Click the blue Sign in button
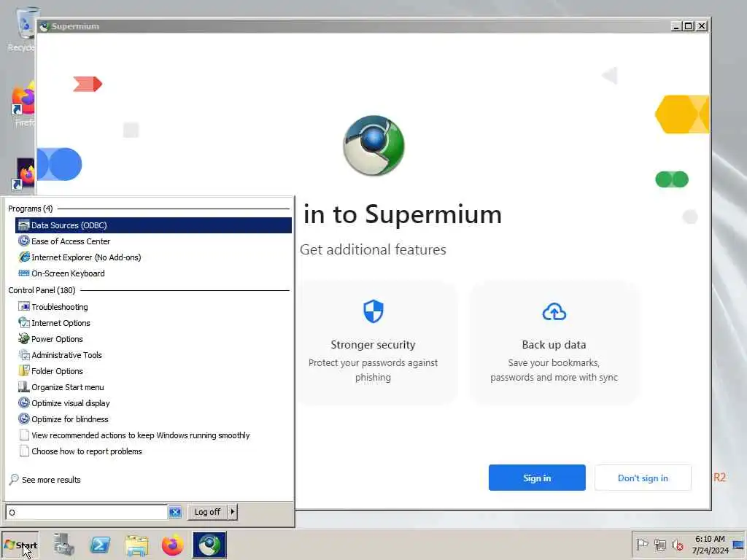 (x=537, y=478)
